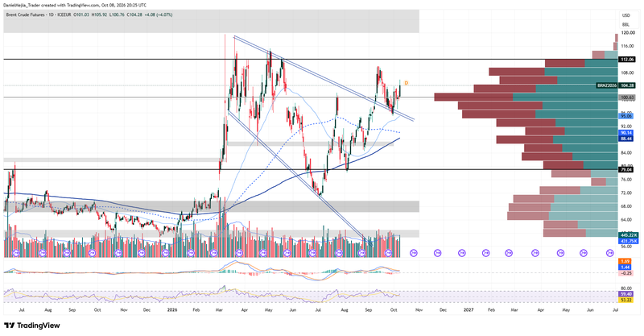Click the 95.06 light blue moving average label
Image resolution: width=644 pixels, height=336 pixels.
coord(626,116)
